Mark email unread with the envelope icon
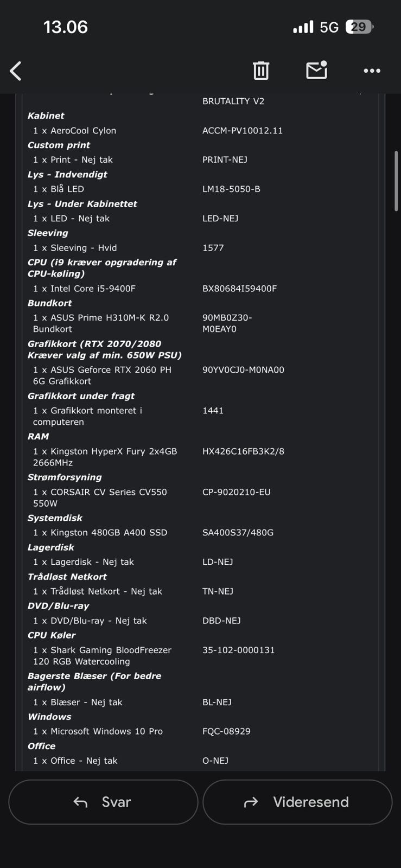The image size is (401, 868). coord(317,70)
